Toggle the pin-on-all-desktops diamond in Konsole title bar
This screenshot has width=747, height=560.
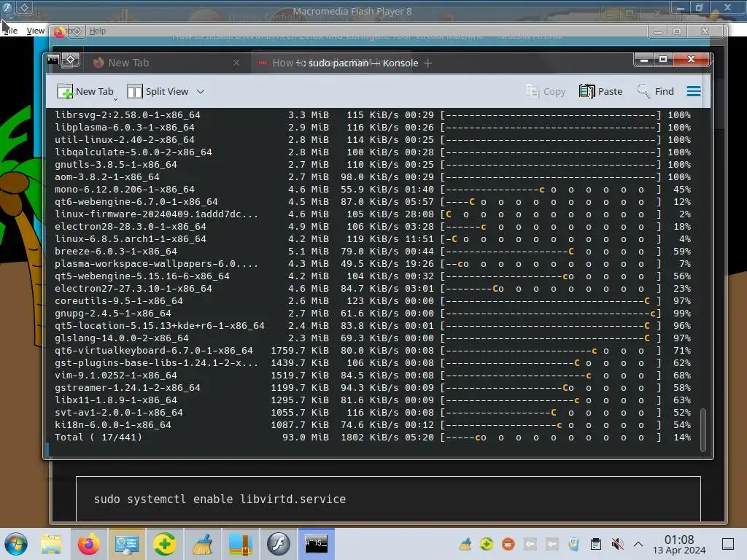tap(71, 60)
